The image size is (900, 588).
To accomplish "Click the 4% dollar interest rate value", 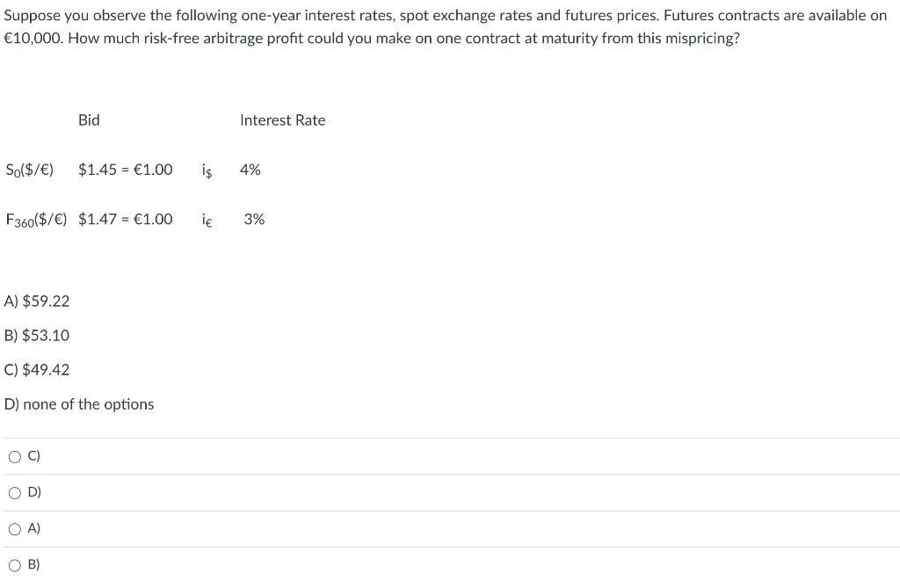I will click(250, 170).
